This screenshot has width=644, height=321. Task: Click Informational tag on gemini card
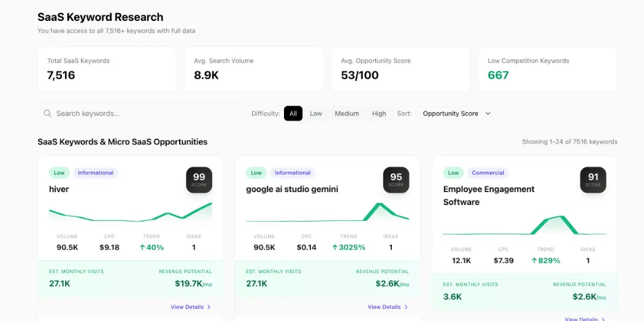click(293, 172)
